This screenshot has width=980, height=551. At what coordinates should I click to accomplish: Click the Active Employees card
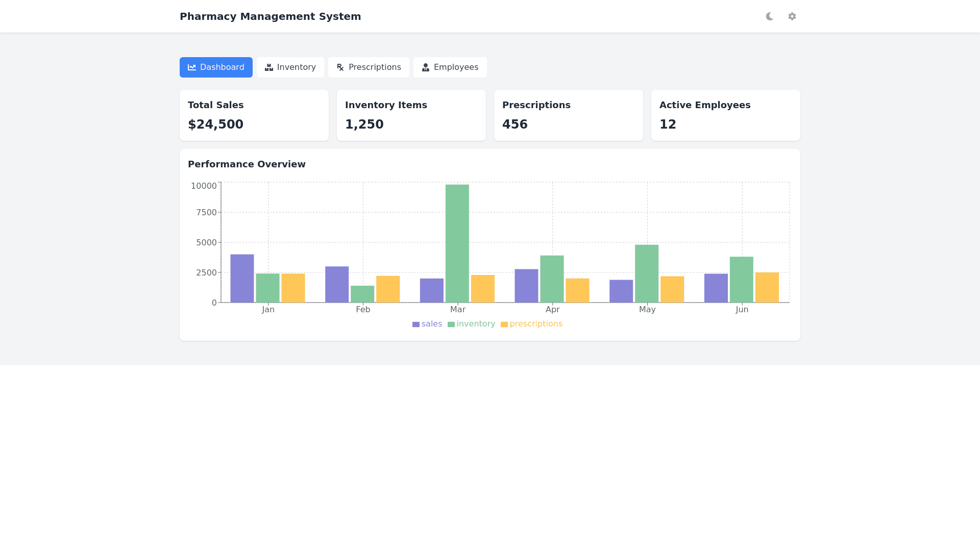[x=725, y=115]
